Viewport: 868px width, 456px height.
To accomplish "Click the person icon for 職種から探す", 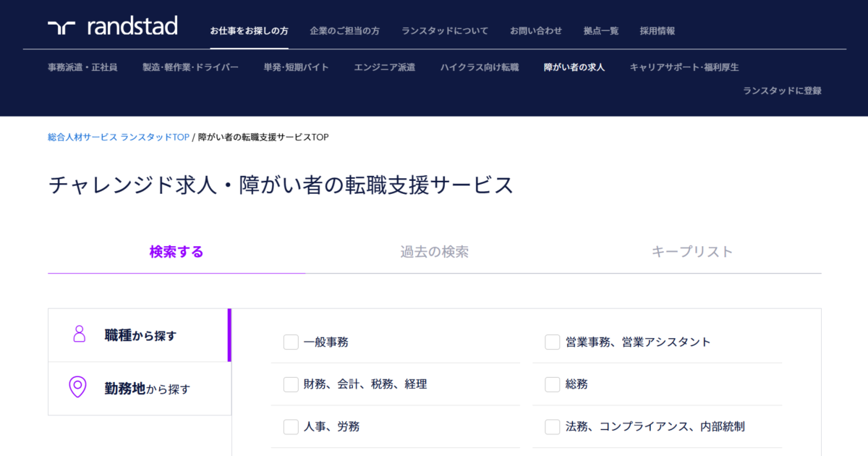I will tap(79, 334).
